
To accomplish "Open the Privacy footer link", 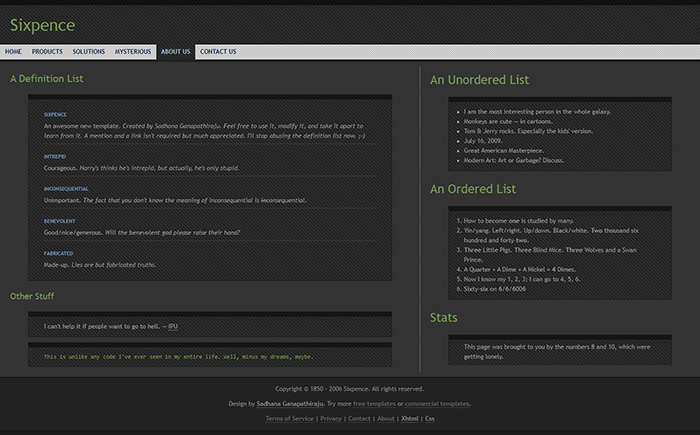I will pos(330,418).
